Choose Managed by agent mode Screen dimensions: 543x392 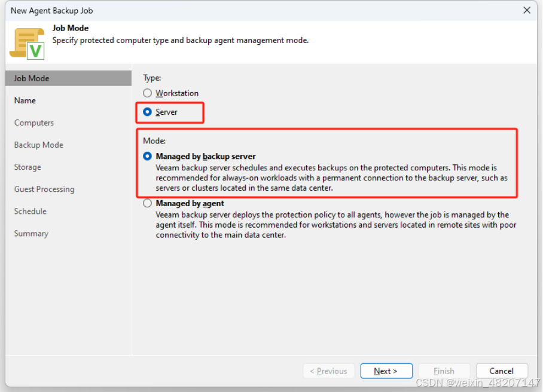tap(147, 203)
